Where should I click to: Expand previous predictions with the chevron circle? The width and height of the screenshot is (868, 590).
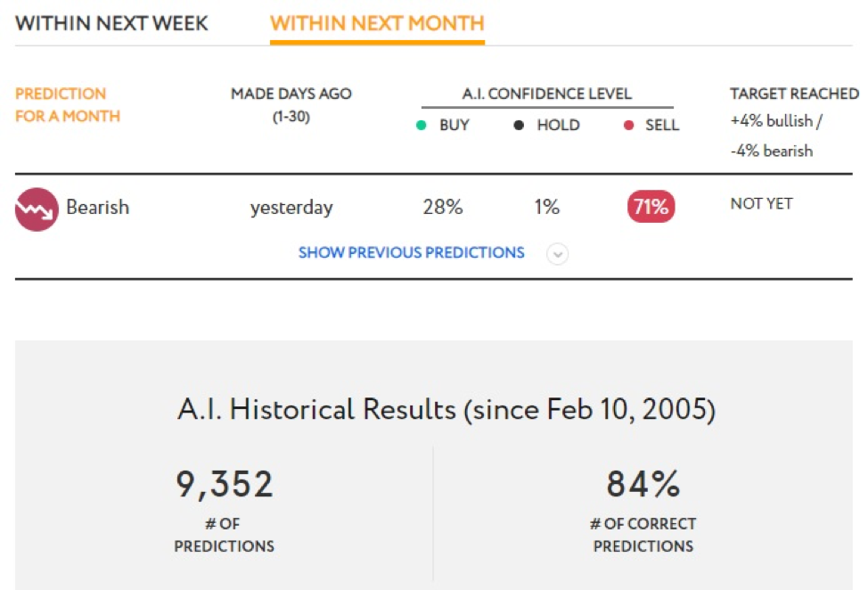(x=558, y=254)
